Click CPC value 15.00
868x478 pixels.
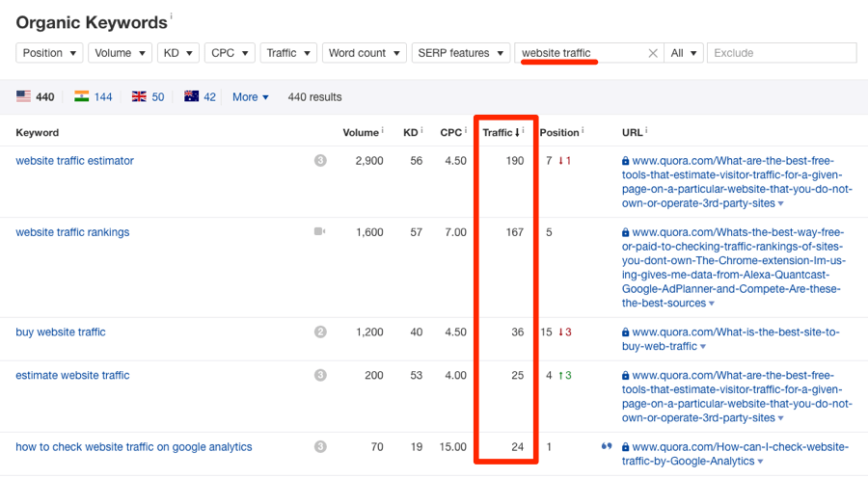(x=453, y=446)
